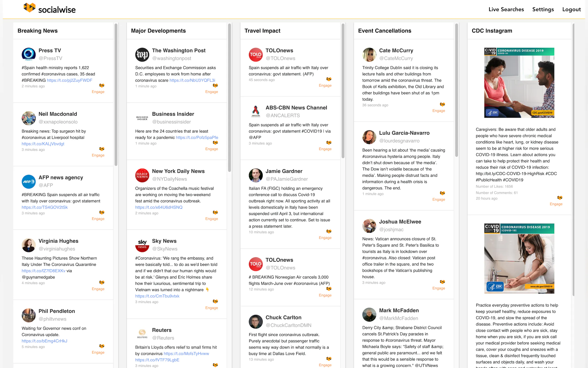The height and width of the screenshot is (368, 588).
Task: Click socialwise icon on Cate McCurry post
Action: pyautogui.click(x=442, y=105)
